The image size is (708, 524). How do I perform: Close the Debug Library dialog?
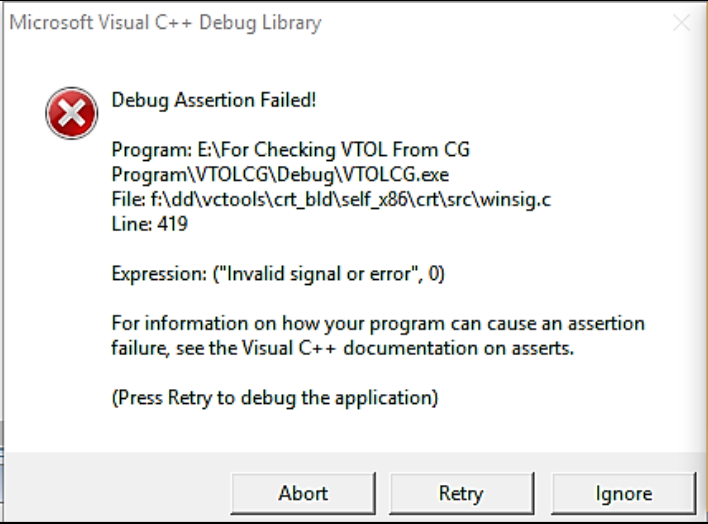681,22
